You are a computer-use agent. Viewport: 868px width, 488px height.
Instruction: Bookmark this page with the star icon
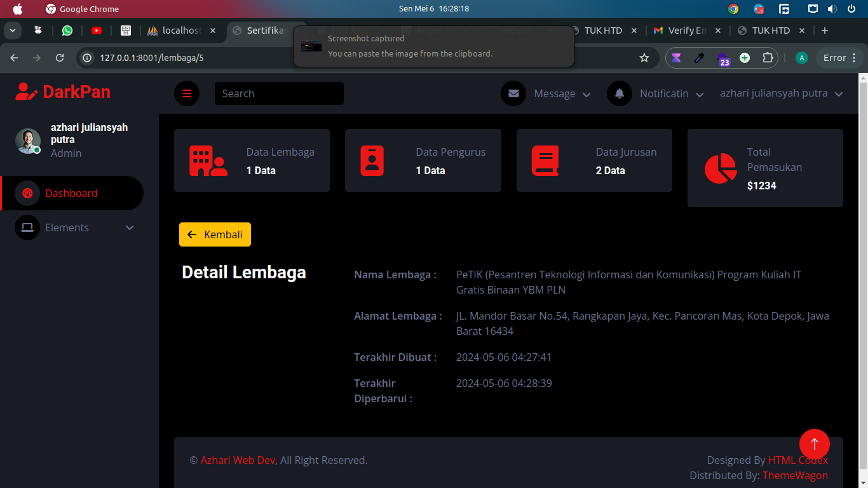click(644, 58)
